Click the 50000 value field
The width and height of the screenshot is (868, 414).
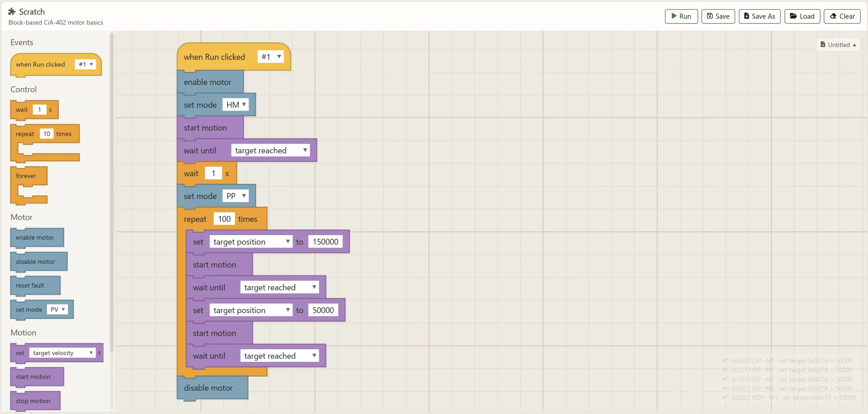point(323,310)
